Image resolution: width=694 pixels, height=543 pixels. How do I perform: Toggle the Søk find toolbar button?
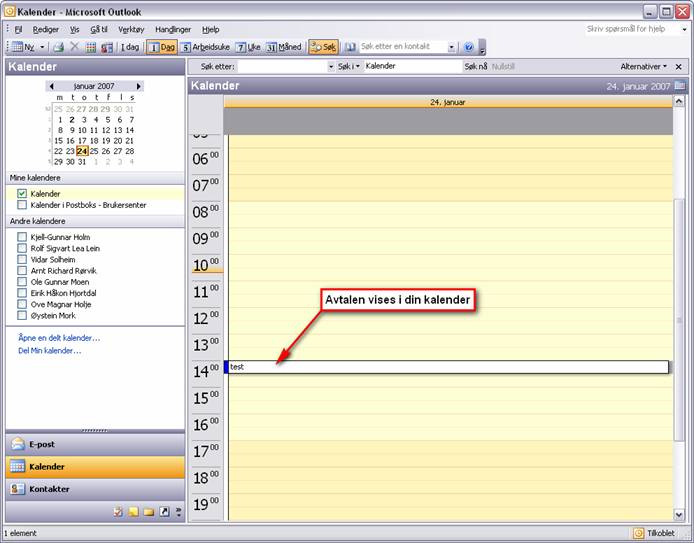[324, 47]
